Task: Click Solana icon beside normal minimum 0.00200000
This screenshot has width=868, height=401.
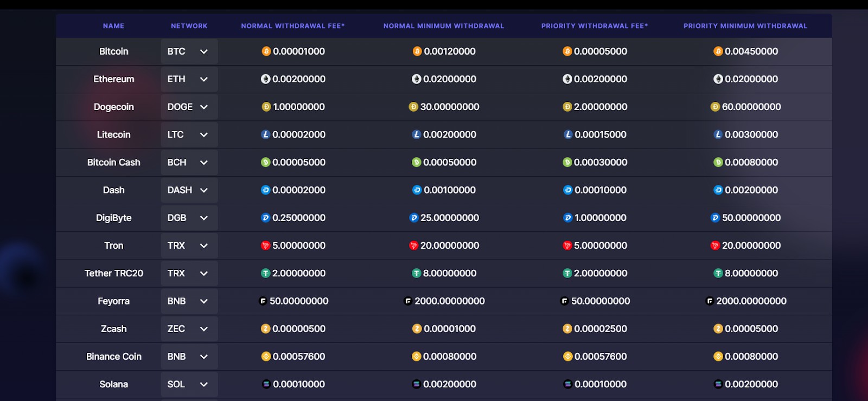Action: 417,384
